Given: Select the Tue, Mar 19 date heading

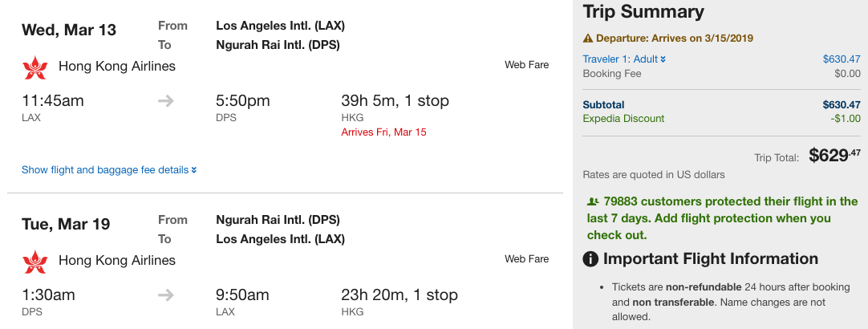Looking at the screenshot, I should [67, 224].
